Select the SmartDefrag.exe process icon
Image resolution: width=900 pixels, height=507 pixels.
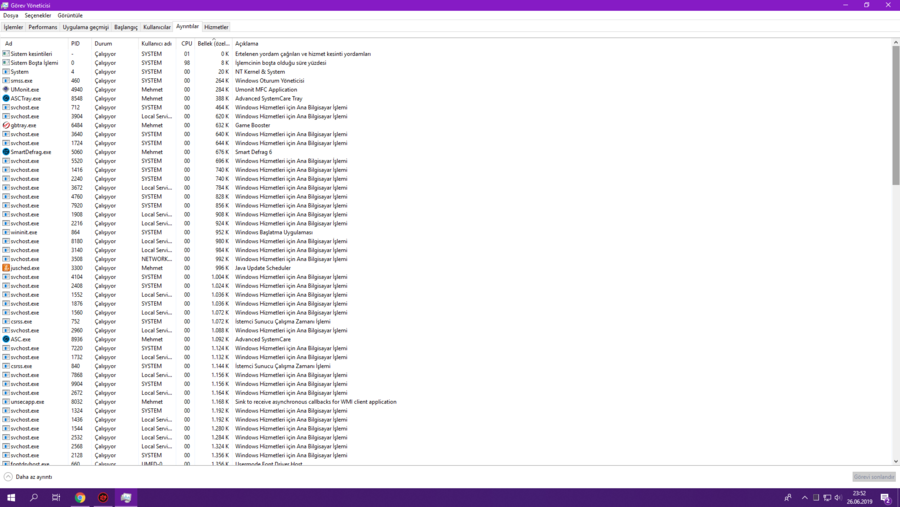pos(6,152)
